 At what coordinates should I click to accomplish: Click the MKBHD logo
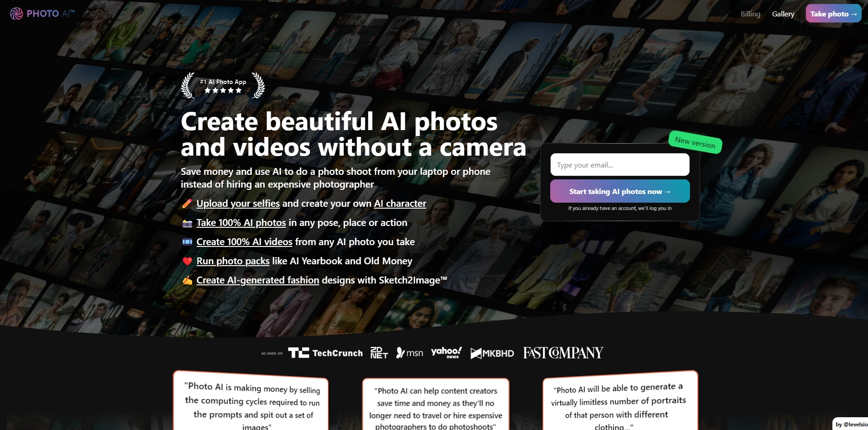(492, 353)
